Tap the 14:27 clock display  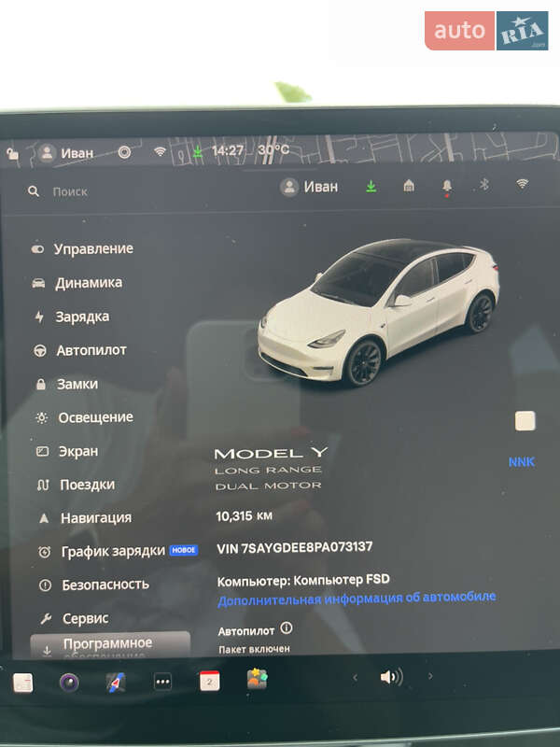coord(227,151)
